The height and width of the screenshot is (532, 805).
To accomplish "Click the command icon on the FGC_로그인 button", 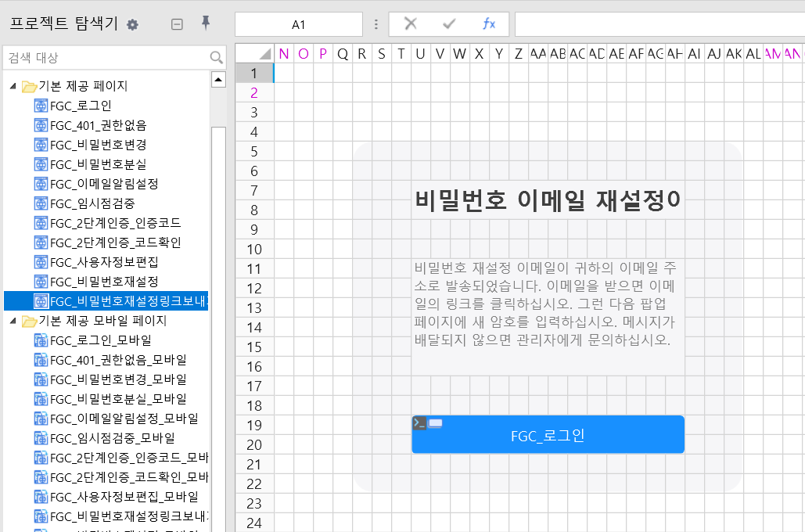I will (419, 423).
